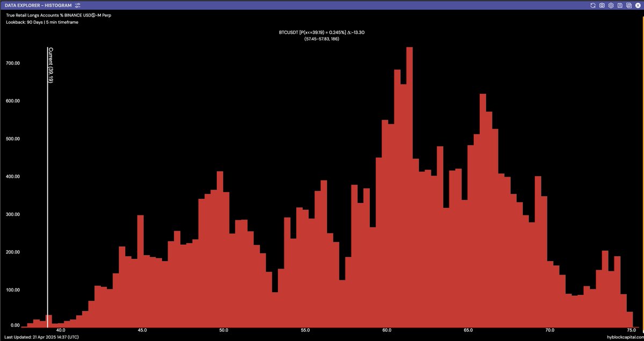Open the filter sliders beside the panel title
The image size is (644, 341).
coord(77,5)
